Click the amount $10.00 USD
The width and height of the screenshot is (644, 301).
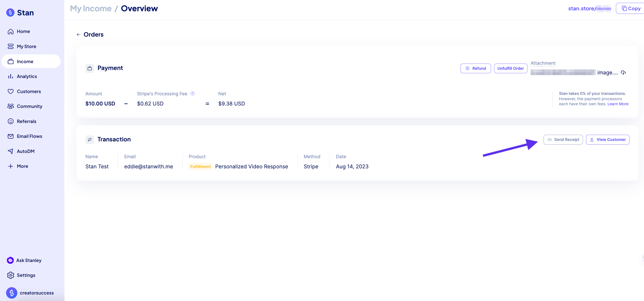coord(100,103)
